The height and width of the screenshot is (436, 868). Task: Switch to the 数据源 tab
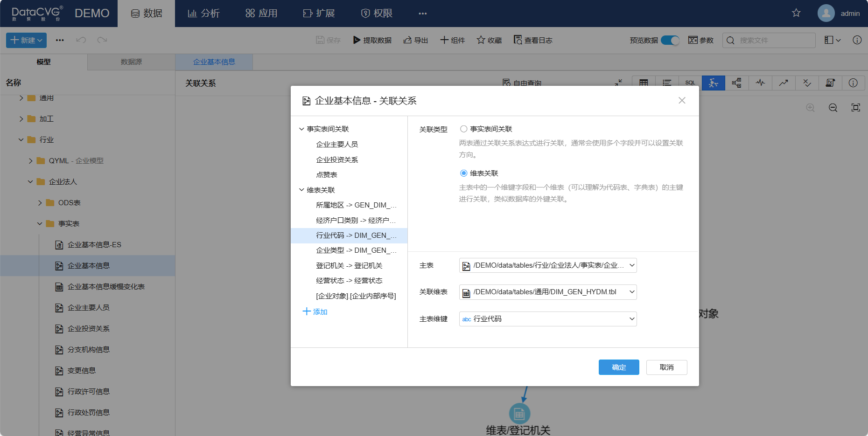click(131, 62)
